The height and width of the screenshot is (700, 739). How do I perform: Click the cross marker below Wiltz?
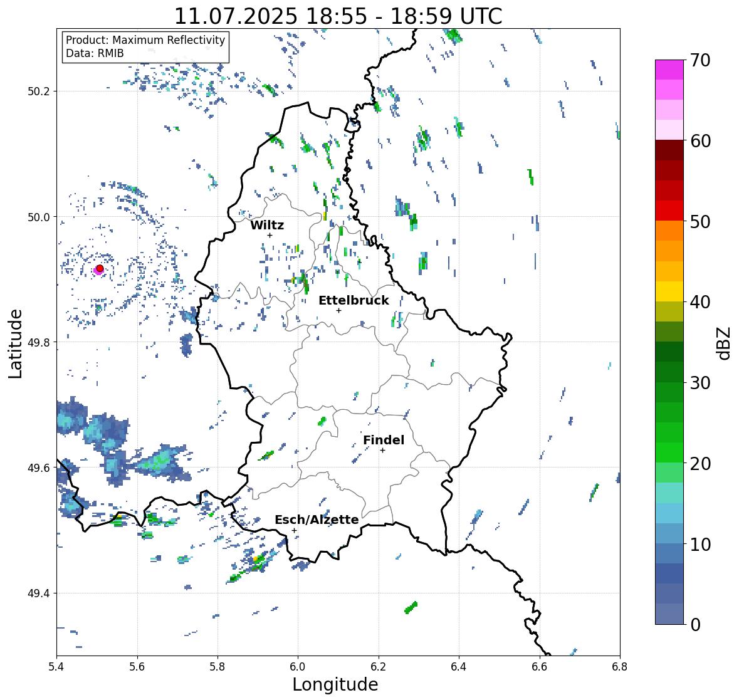click(270, 235)
